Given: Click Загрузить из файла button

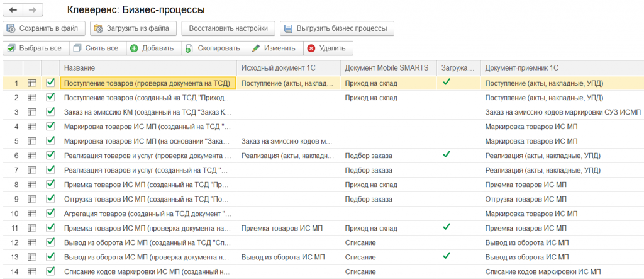Looking at the screenshot, I should point(133,28).
